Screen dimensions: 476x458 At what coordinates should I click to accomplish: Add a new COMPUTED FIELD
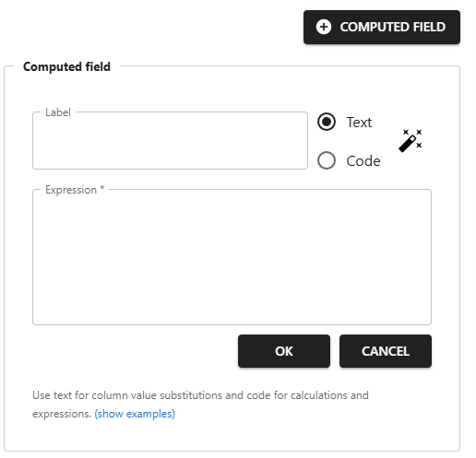[382, 27]
